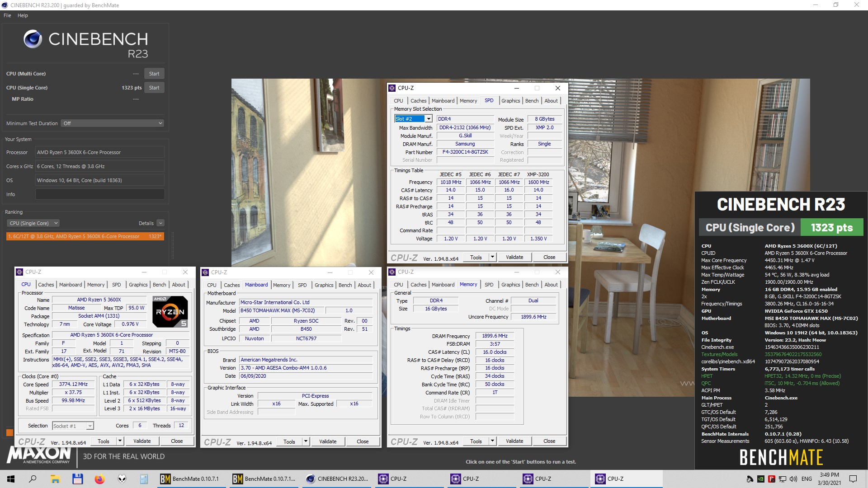868x488 pixels.
Task: Switch to Graphics tab in the SPD window
Action: pos(511,101)
